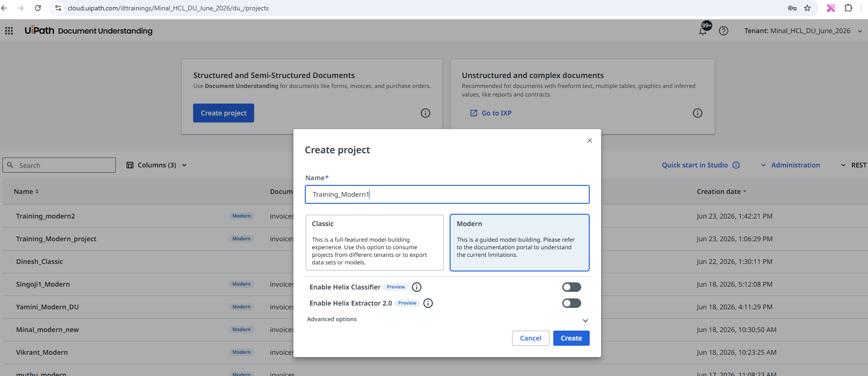This screenshot has width=868, height=376.
Task: Open the Singoji1_Modern project row
Action: point(43,284)
